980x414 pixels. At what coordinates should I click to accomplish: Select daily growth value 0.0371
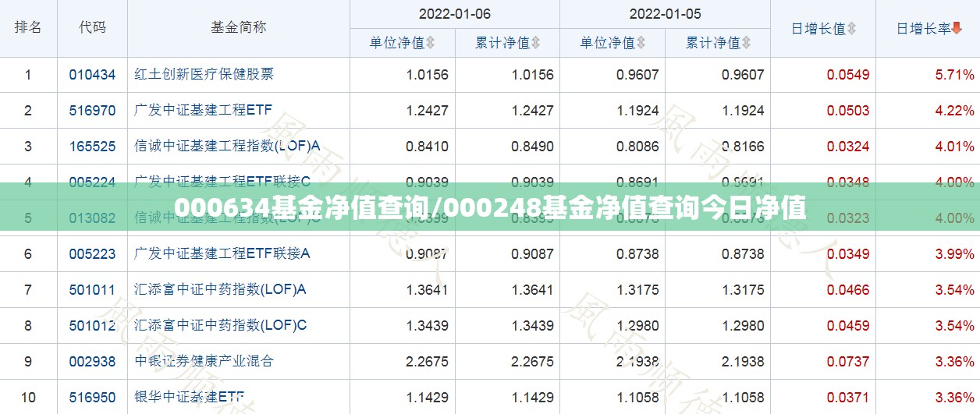click(x=848, y=398)
